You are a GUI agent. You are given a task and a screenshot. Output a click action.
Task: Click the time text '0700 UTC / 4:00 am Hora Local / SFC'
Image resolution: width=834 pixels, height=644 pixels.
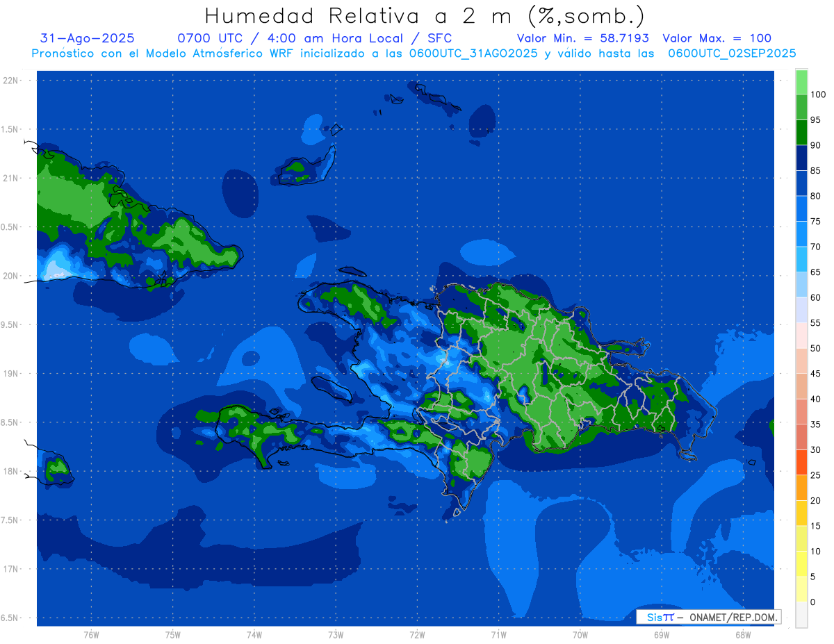pyautogui.click(x=315, y=38)
